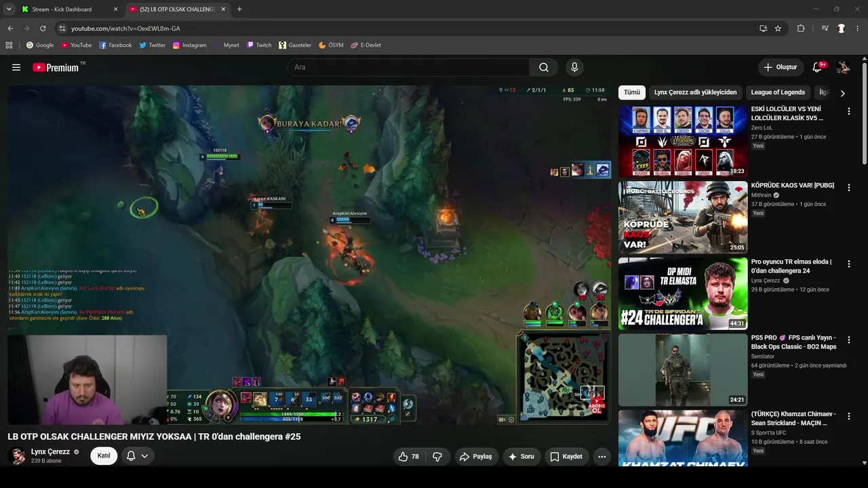The width and height of the screenshot is (868, 488).
Task: Click the search magnifier button
Action: pyautogui.click(x=544, y=67)
